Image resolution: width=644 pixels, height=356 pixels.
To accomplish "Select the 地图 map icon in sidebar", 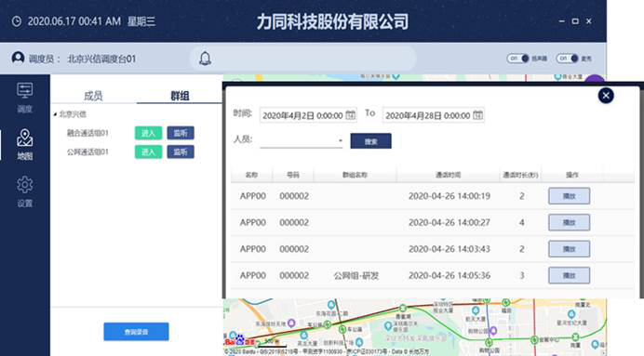I will click(x=24, y=144).
